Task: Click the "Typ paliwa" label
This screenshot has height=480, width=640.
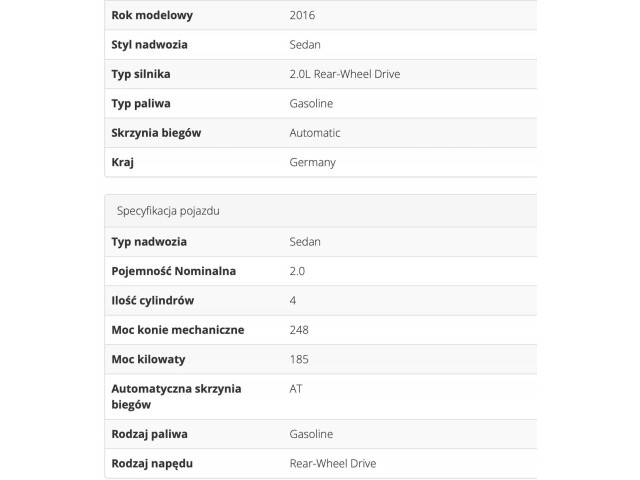Action: [142, 104]
